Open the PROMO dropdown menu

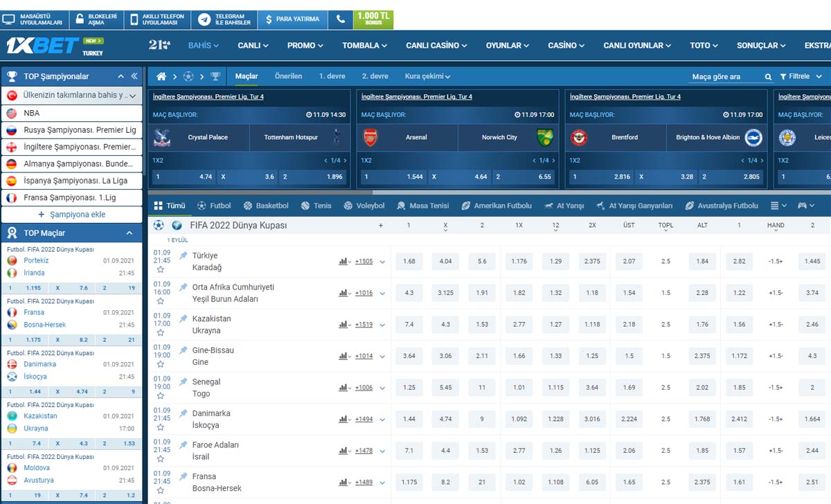(x=305, y=46)
